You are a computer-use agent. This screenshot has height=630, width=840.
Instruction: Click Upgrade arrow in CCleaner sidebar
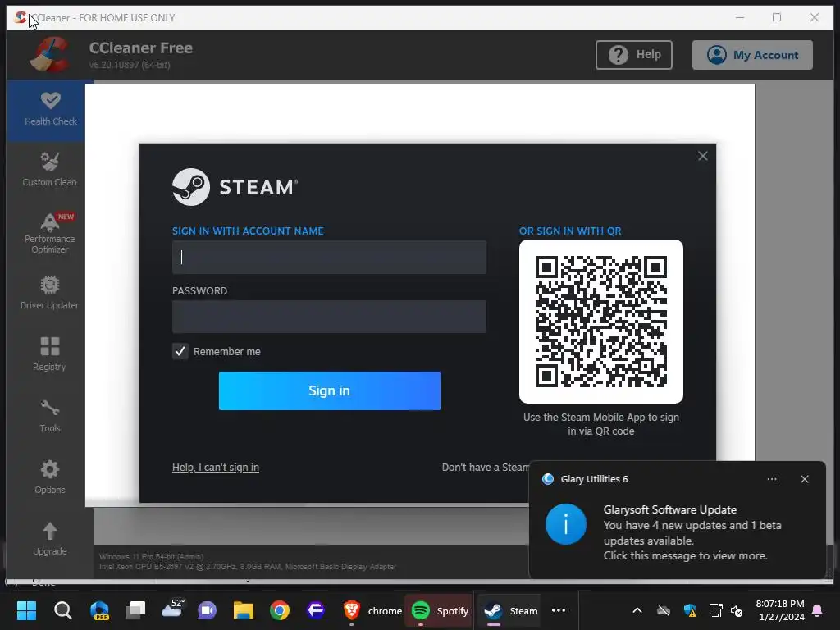point(49,539)
